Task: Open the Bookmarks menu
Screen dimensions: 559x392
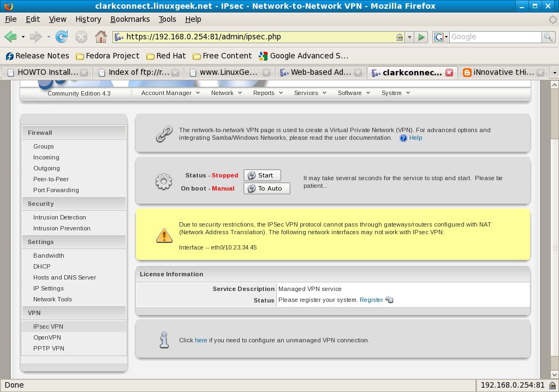Action: [x=130, y=19]
